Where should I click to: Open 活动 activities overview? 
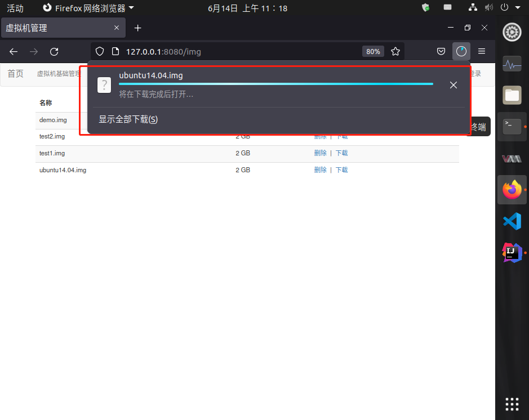(x=15, y=8)
